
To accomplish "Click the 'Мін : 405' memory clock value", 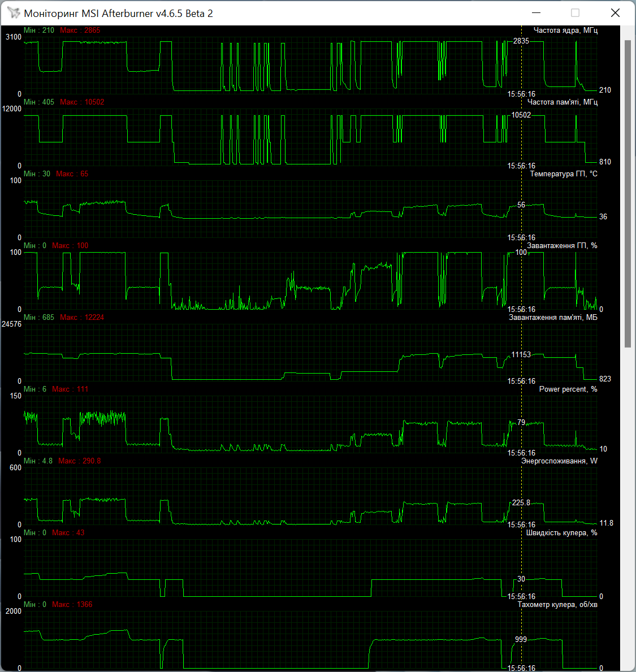I will click(39, 102).
